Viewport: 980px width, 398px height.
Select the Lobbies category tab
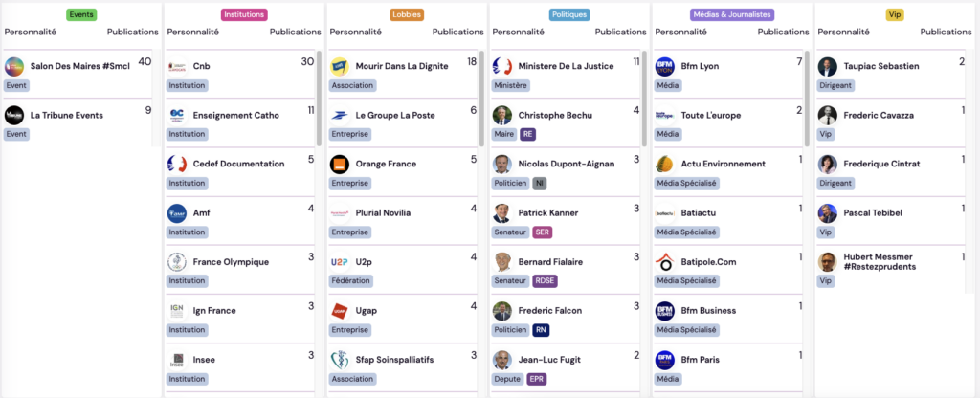(x=407, y=15)
